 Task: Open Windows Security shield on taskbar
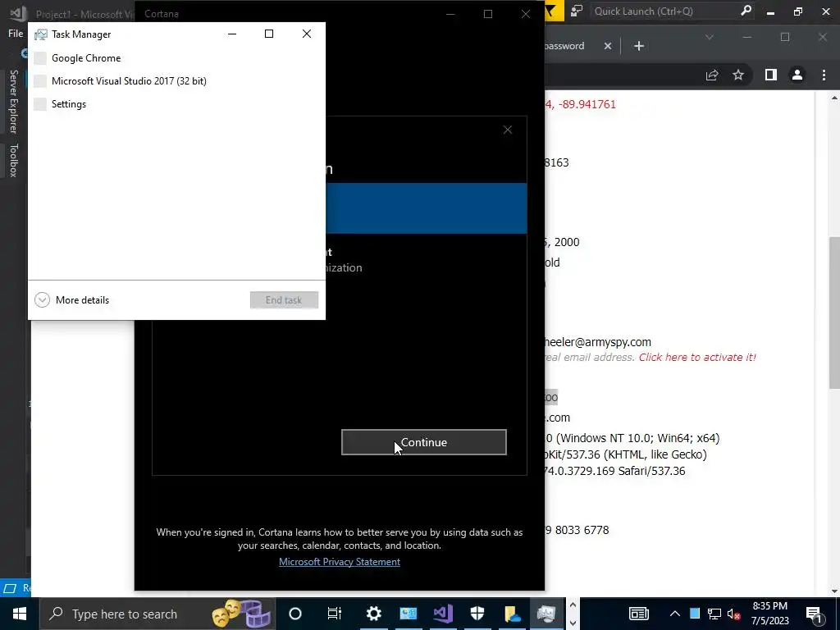[477, 614]
